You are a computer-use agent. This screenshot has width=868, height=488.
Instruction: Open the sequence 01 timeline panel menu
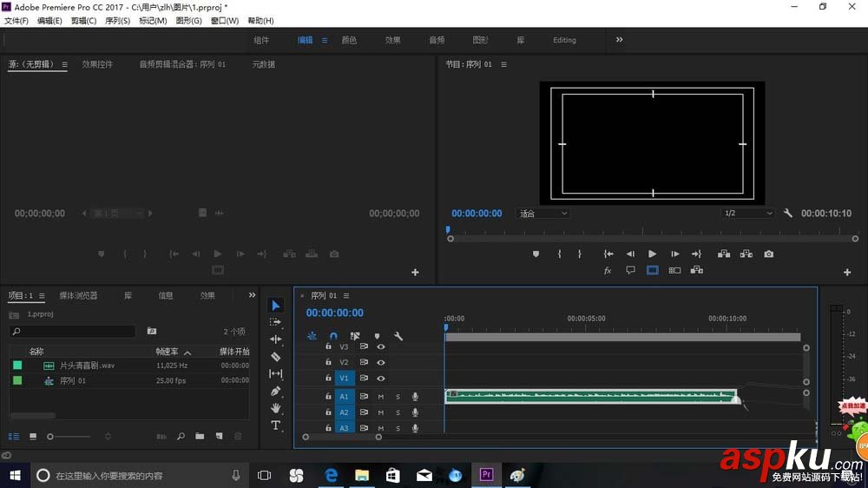click(346, 296)
